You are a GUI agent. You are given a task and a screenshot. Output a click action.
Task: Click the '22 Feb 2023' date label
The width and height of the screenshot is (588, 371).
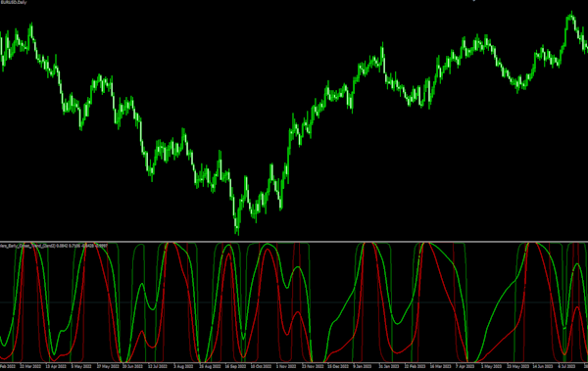pyautogui.click(x=415, y=366)
